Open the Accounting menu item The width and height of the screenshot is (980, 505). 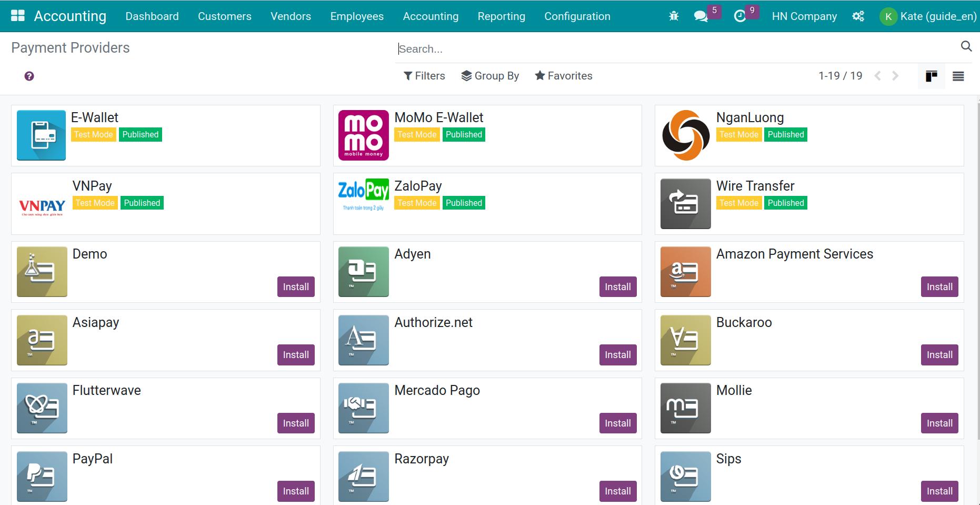coord(431,16)
